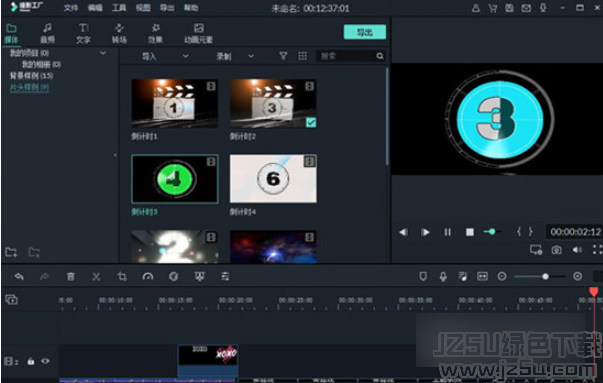Open the 工具 menu
This screenshot has height=383, width=603.
[x=119, y=8]
